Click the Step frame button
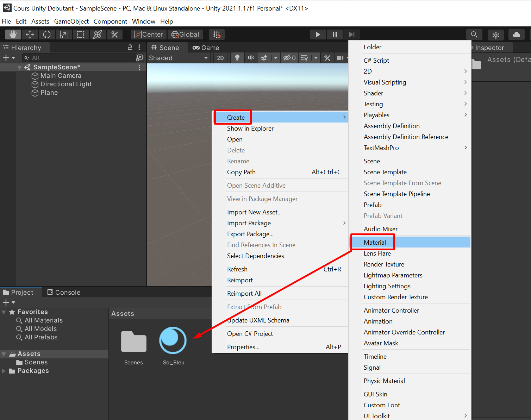531x420 pixels. pyautogui.click(x=352, y=35)
